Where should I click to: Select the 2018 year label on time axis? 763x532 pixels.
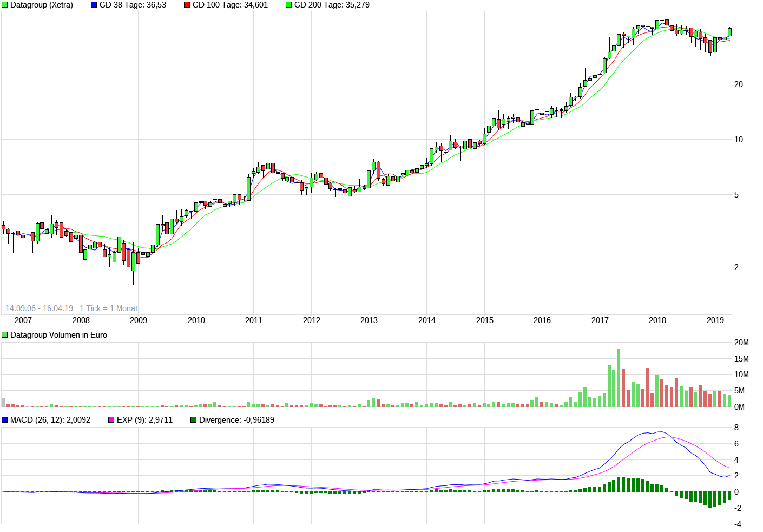click(x=657, y=320)
